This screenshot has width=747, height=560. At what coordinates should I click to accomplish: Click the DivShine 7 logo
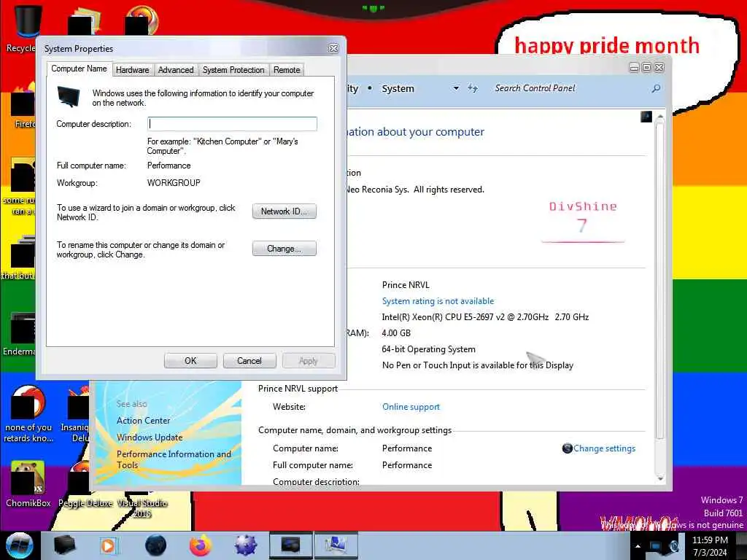click(583, 221)
